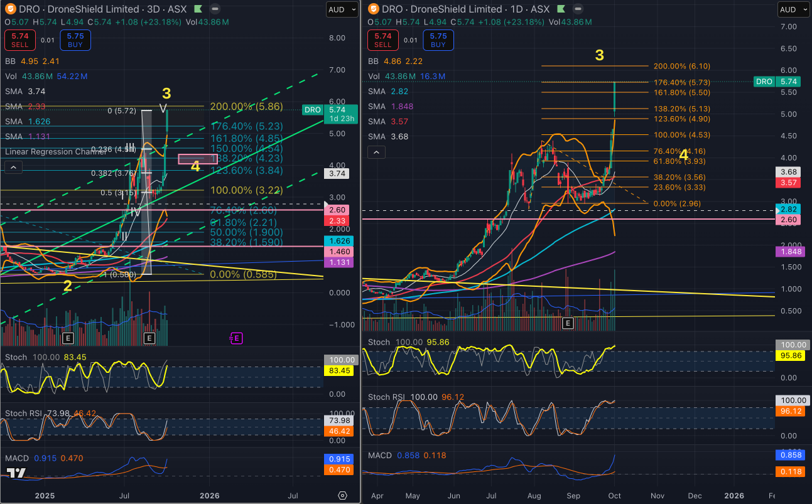Open the AUD currency dropdown on right chart

[794, 9]
